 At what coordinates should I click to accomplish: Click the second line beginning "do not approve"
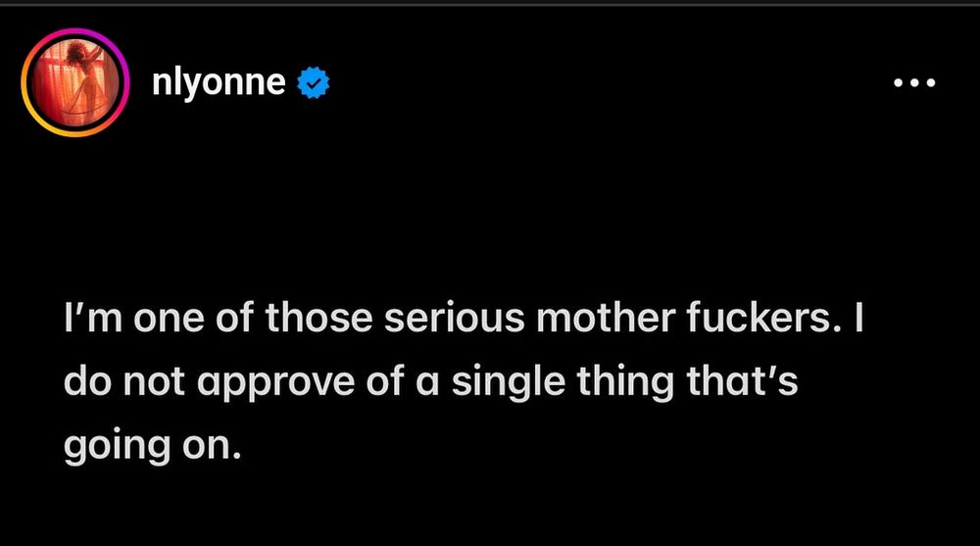431,382
